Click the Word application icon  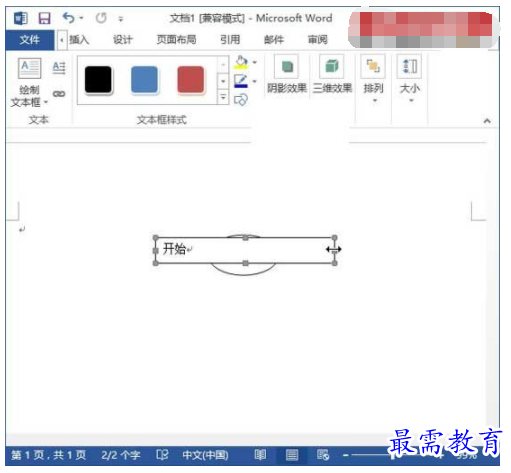(21, 18)
